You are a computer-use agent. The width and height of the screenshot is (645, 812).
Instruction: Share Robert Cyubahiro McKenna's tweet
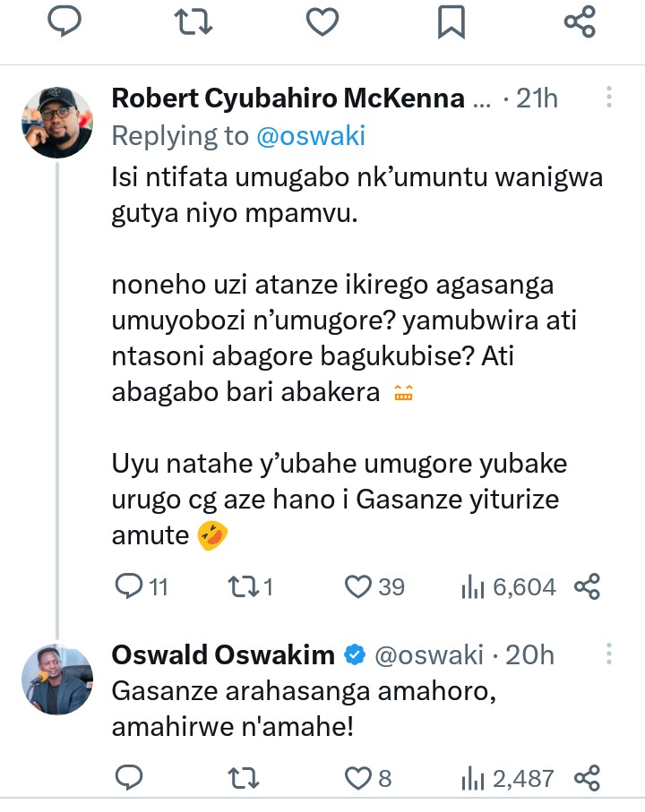(x=586, y=586)
